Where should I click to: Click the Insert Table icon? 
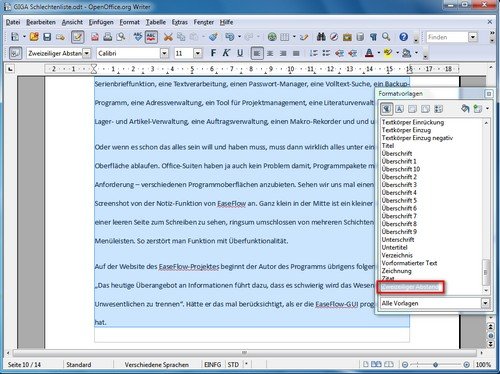285,37
